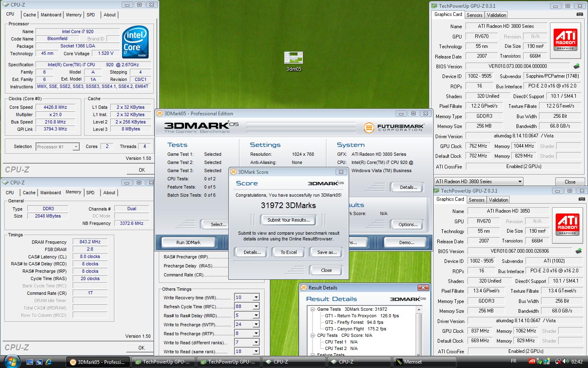Open the 3dm05 desktop icon

coord(294,61)
